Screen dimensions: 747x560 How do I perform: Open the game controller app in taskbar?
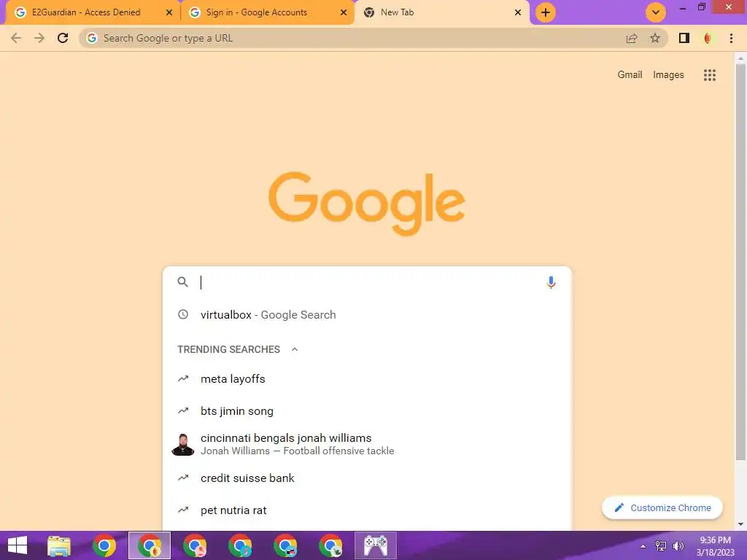coord(376,545)
